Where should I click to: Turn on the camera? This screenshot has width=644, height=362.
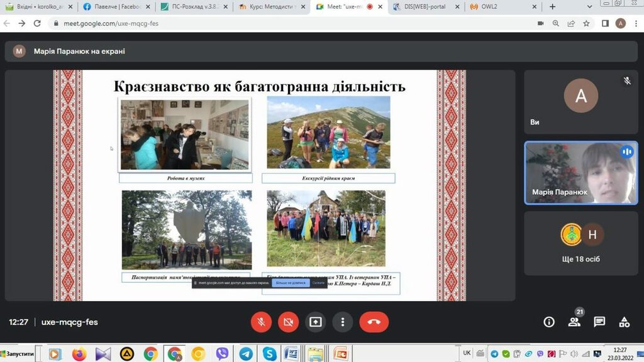point(288,322)
